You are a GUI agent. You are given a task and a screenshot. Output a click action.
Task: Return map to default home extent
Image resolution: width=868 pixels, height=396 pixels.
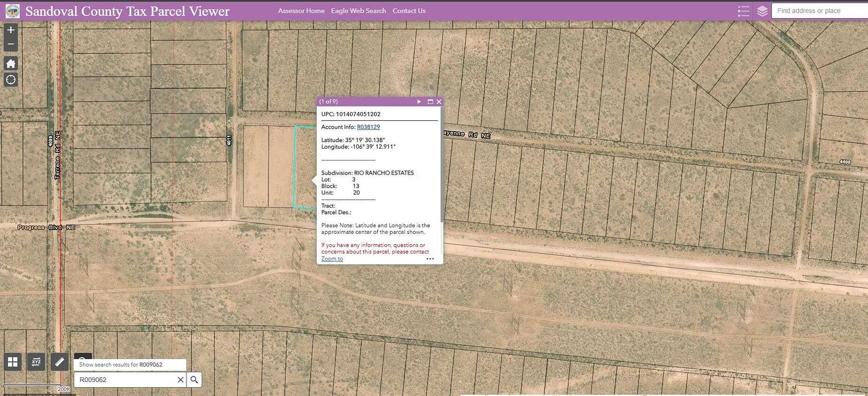11,64
